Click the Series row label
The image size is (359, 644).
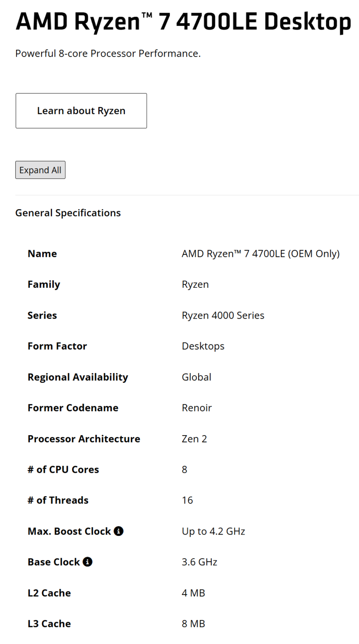(x=42, y=315)
